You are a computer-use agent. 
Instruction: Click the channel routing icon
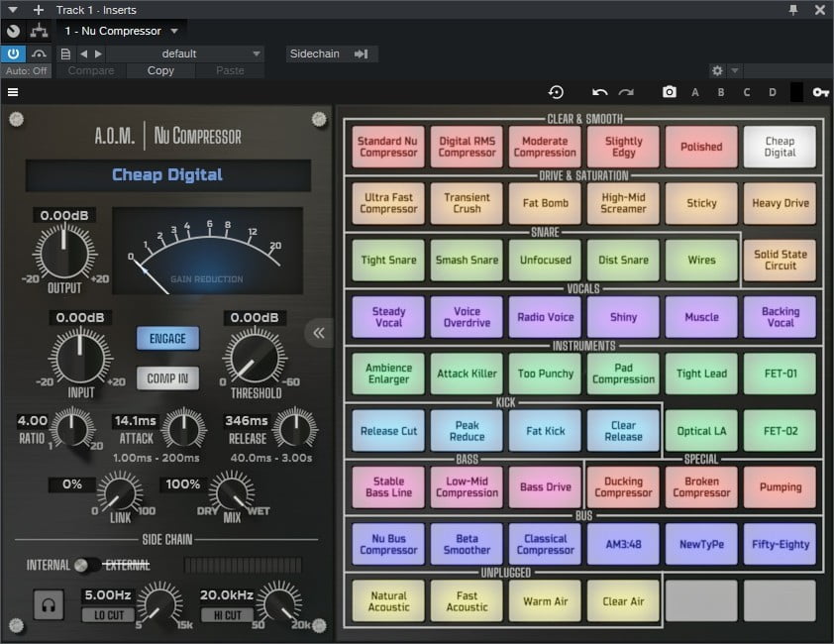pyautogui.click(x=39, y=31)
